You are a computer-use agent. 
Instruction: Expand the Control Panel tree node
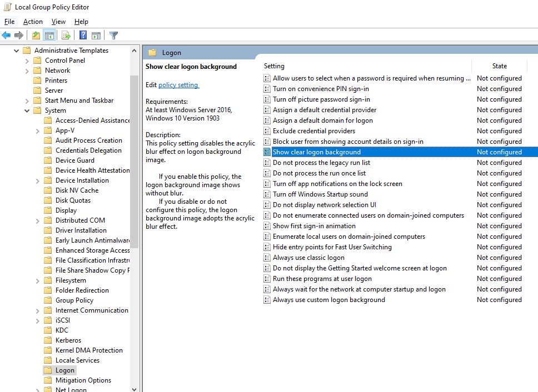tap(27, 61)
